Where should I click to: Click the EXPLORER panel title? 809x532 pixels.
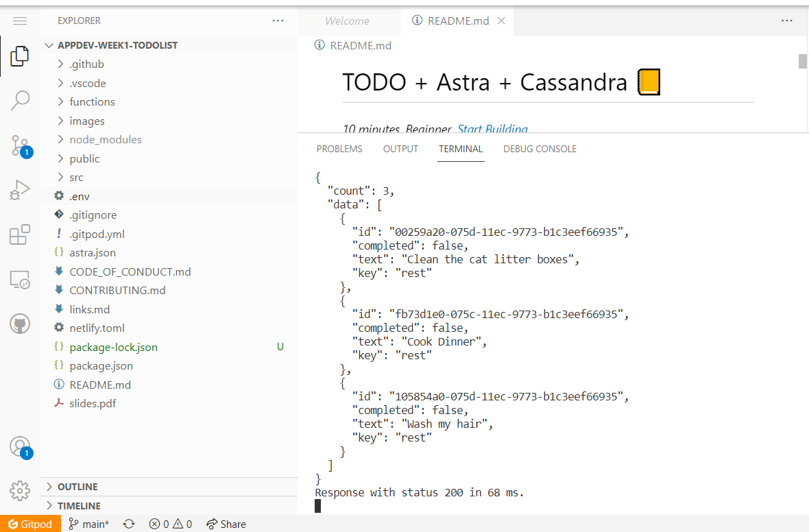coord(79,21)
